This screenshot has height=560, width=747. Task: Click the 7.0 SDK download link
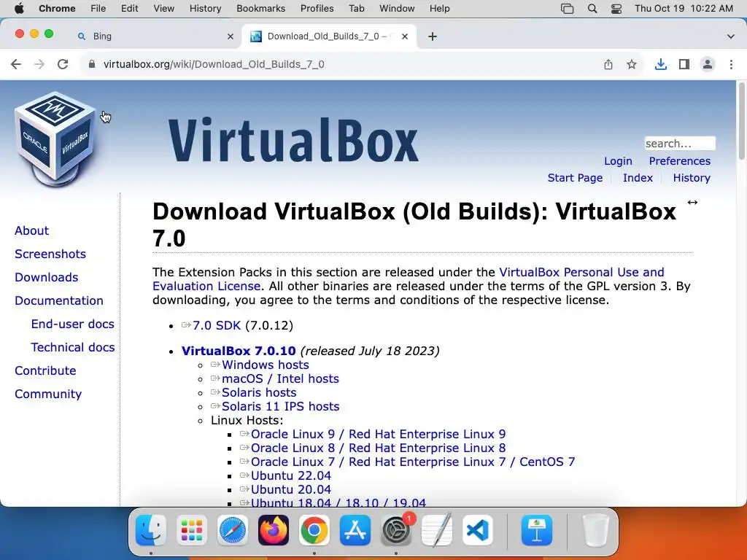[x=211, y=326]
